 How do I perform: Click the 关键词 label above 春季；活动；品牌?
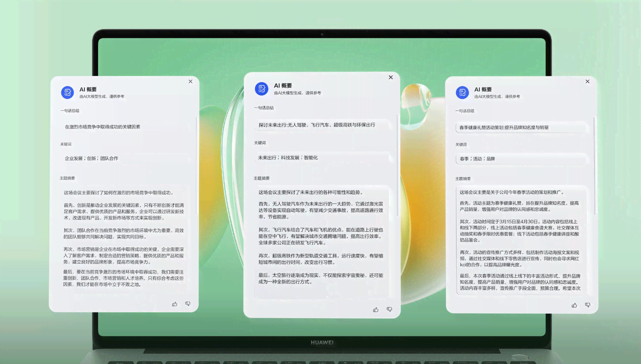click(x=461, y=145)
